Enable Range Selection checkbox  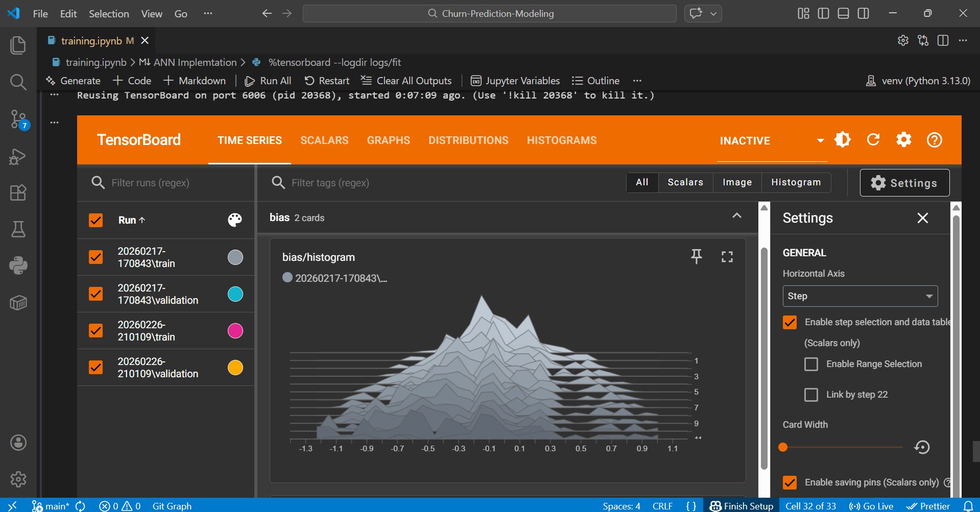tap(811, 364)
